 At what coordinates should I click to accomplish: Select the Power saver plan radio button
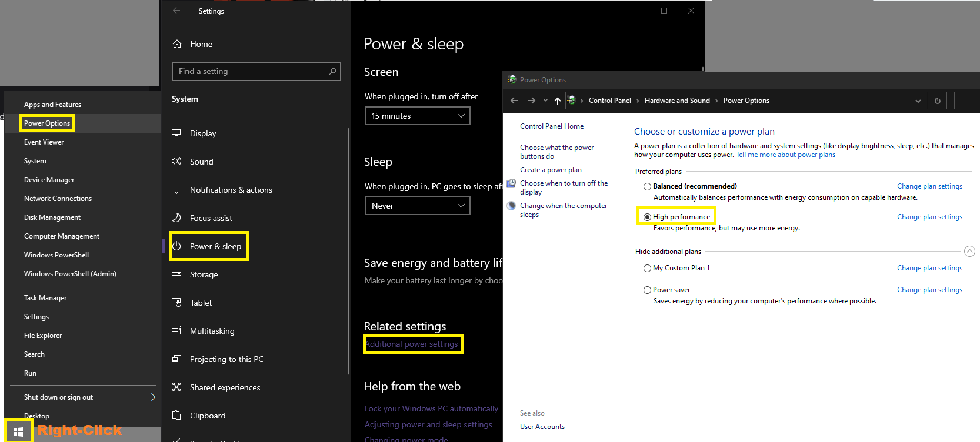pos(647,290)
